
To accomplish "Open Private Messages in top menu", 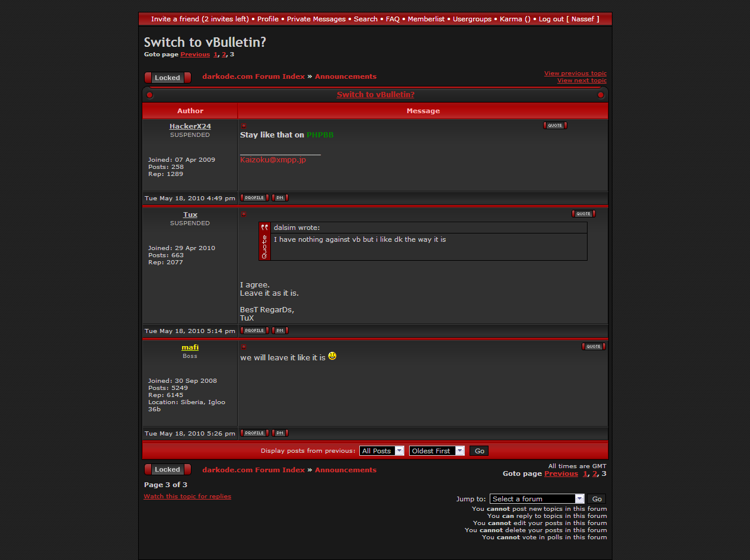I will [x=316, y=19].
